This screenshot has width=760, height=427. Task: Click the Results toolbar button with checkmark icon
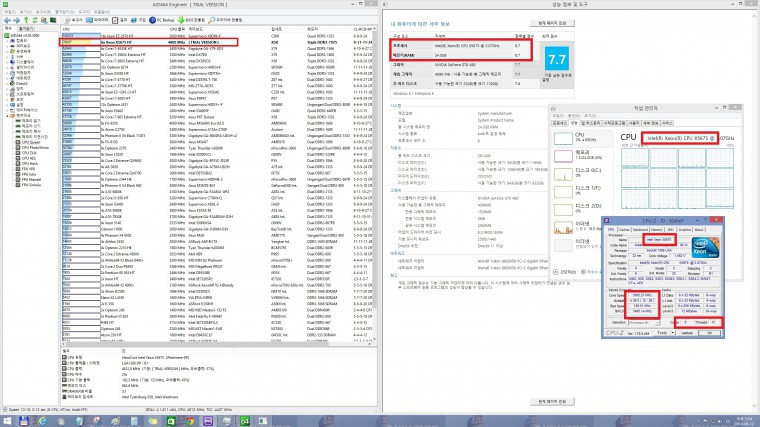click(x=119, y=20)
